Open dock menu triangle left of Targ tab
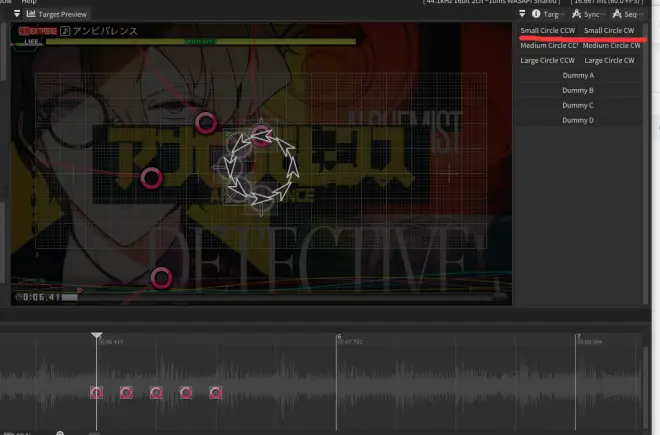Image resolution: width=660 pixels, height=435 pixels. tap(522, 14)
